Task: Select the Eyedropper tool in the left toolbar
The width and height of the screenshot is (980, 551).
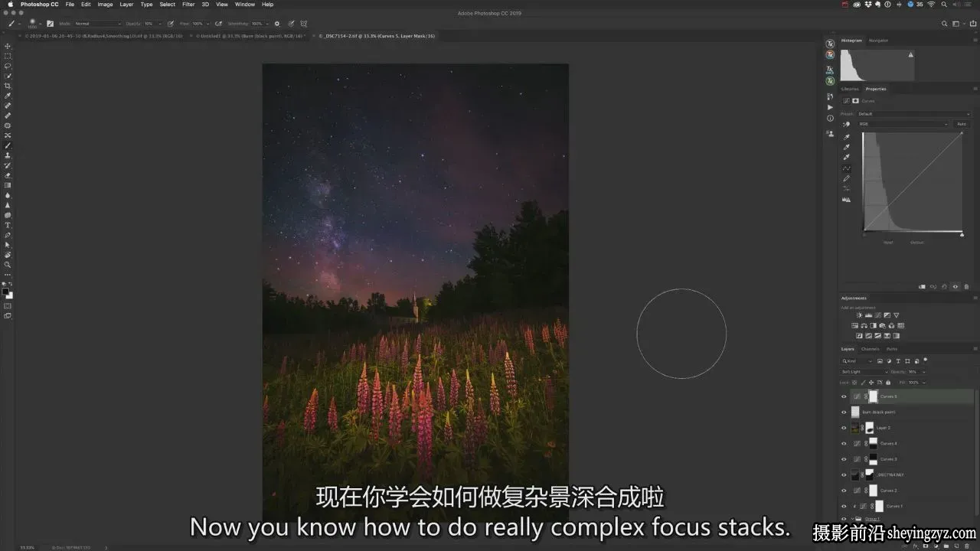Action: coord(8,96)
